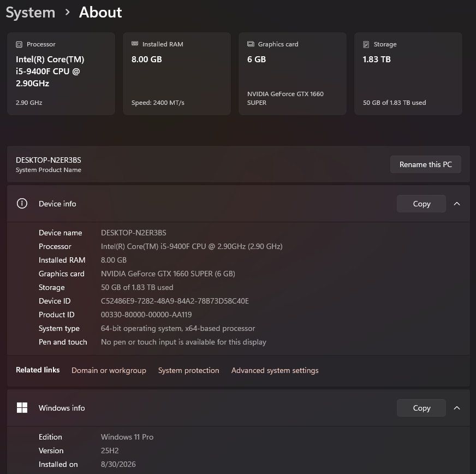Click the Rename this PC button

tap(425, 164)
